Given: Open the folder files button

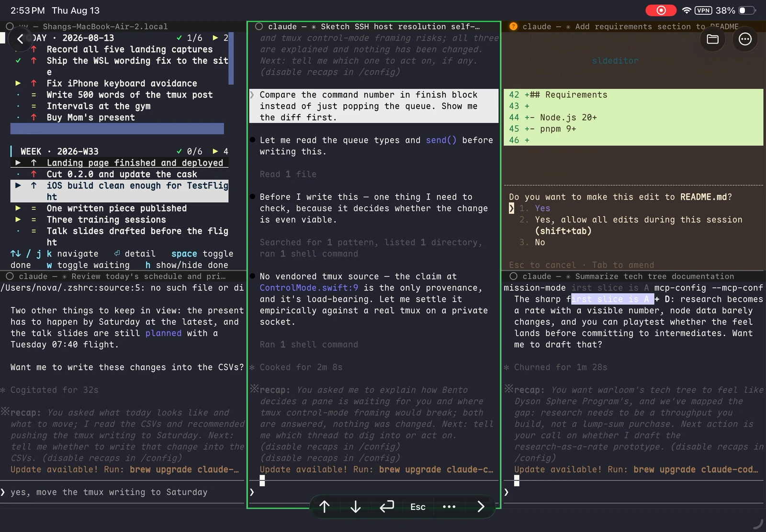Looking at the screenshot, I should (x=712, y=39).
